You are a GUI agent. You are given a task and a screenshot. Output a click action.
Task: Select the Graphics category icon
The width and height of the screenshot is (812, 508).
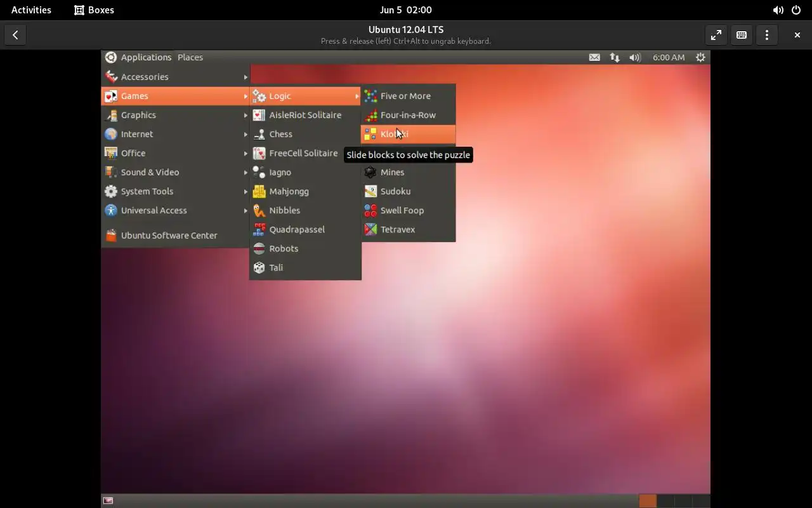point(111,115)
